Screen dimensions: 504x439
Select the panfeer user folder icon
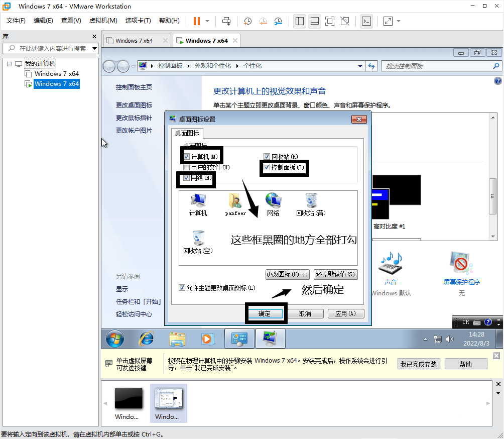tap(235, 205)
